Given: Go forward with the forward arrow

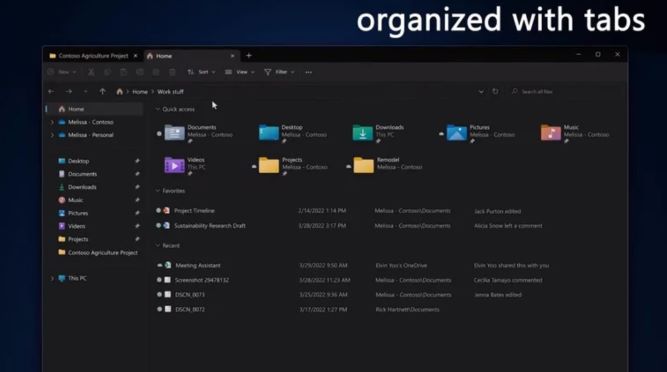Looking at the screenshot, I should (x=68, y=91).
